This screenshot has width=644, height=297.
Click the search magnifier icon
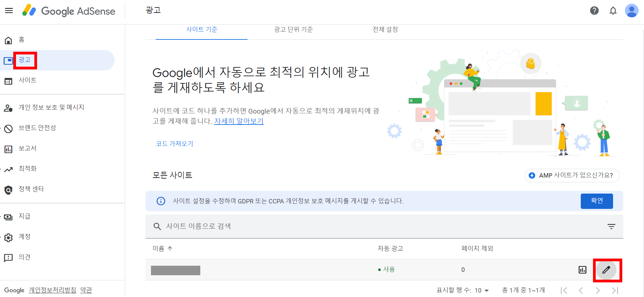(157, 226)
